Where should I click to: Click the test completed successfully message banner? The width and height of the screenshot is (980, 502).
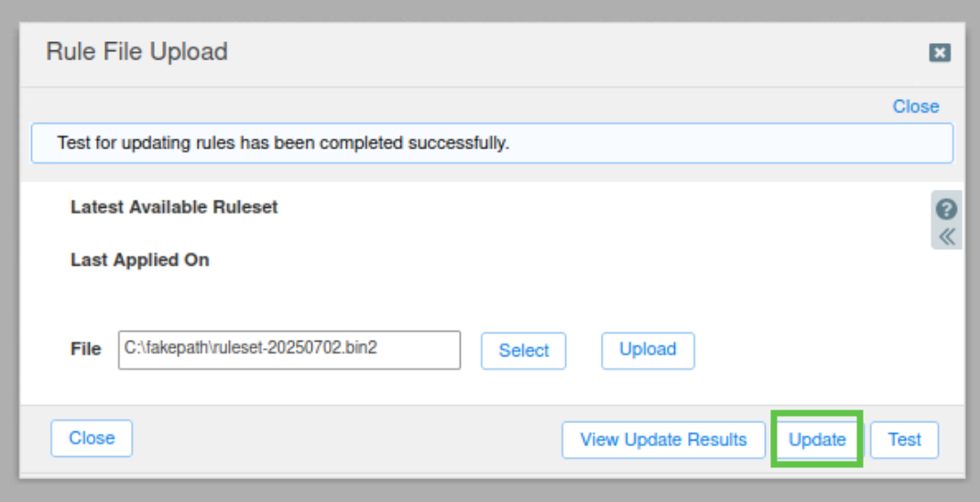pyautogui.click(x=492, y=144)
